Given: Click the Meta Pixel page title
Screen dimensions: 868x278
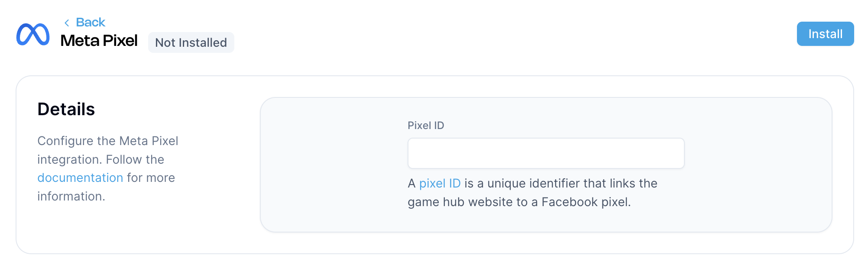Looking at the screenshot, I should point(99,40).
